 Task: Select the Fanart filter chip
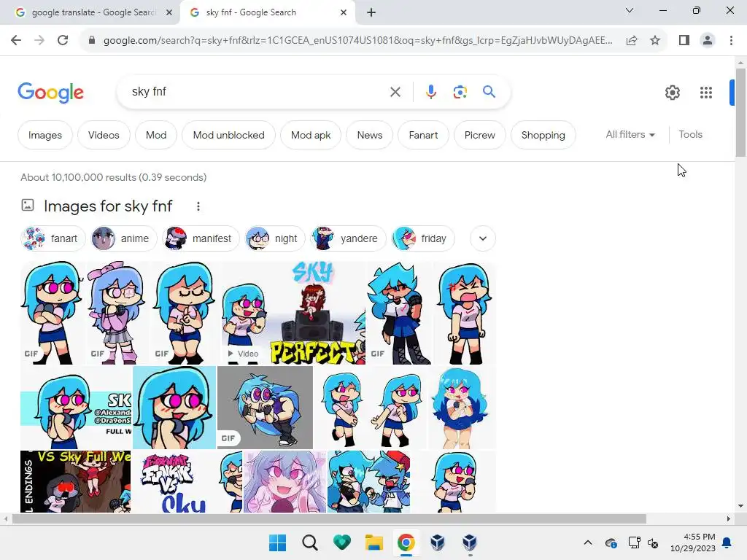coord(423,135)
